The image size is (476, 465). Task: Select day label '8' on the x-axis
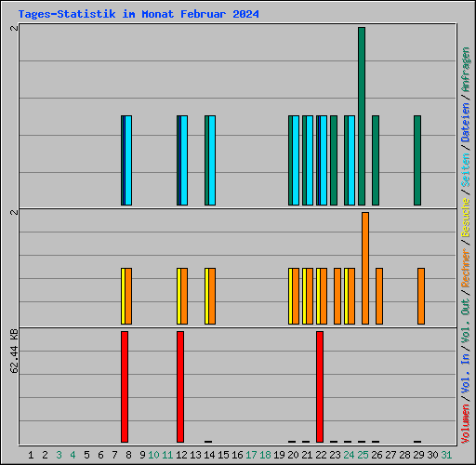128,455
